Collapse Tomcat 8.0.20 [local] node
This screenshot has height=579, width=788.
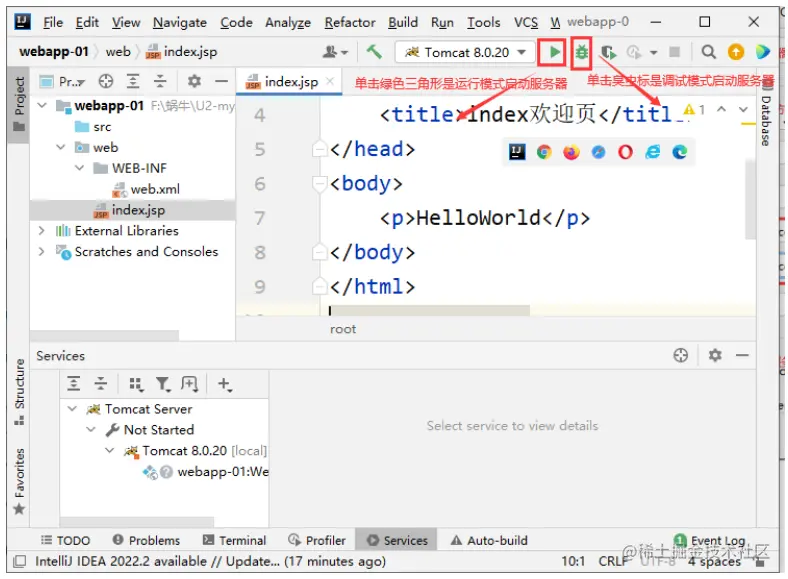(110, 450)
